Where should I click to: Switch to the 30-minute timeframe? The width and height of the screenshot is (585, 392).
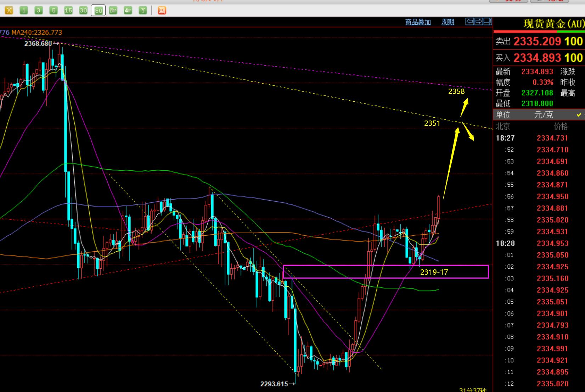click(83, 11)
